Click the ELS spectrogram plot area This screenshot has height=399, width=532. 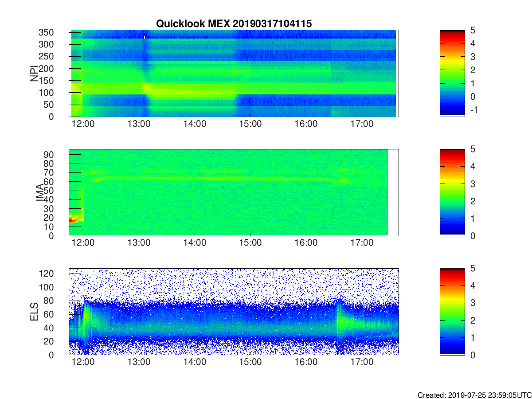[234, 312]
